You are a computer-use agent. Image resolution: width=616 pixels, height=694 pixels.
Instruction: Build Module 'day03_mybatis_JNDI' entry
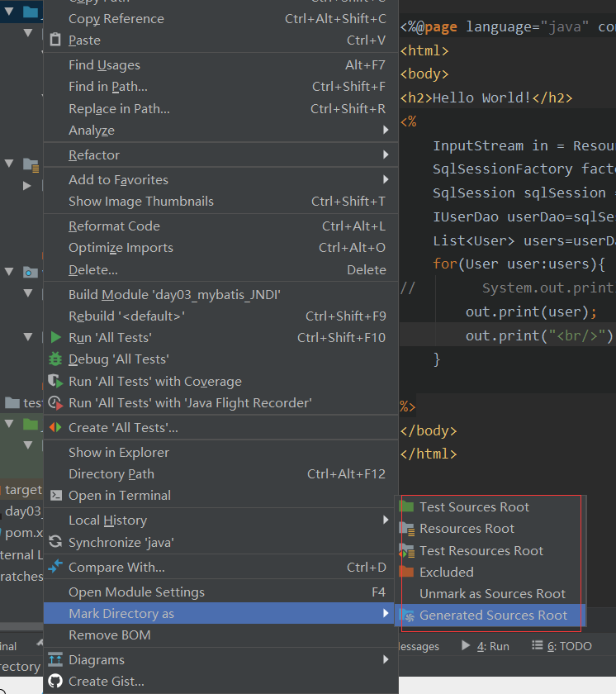pos(221,295)
